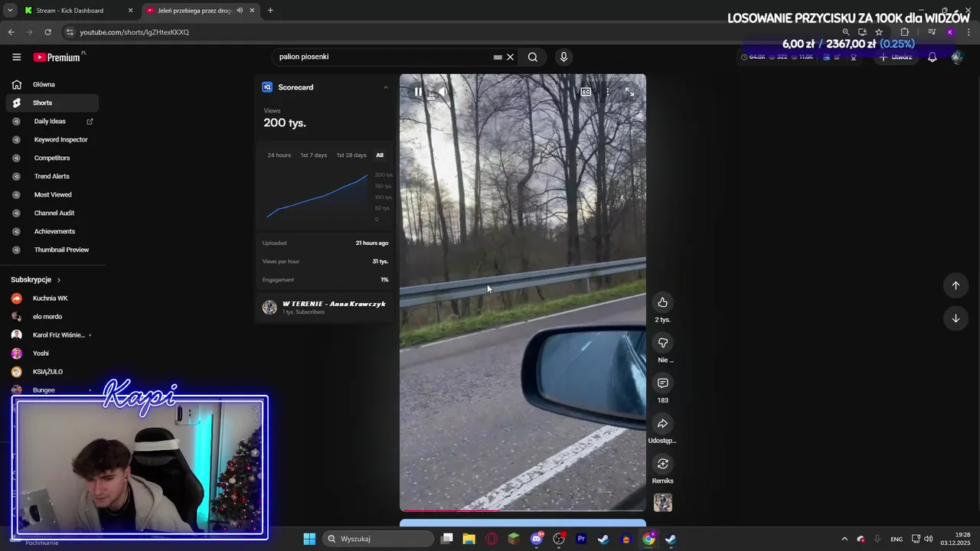Open the browser extensions puzzle icon
The width and height of the screenshot is (980, 551).
(904, 32)
